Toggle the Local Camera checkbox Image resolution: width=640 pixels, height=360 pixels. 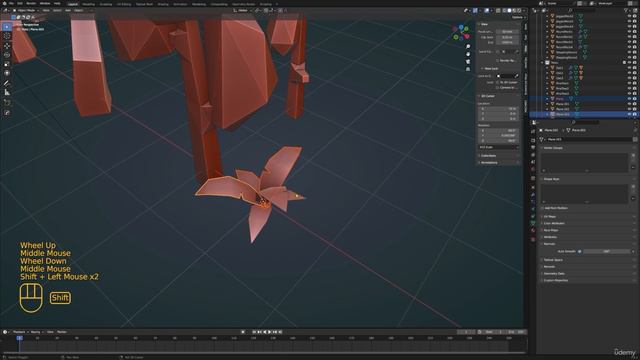[x=498, y=52]
